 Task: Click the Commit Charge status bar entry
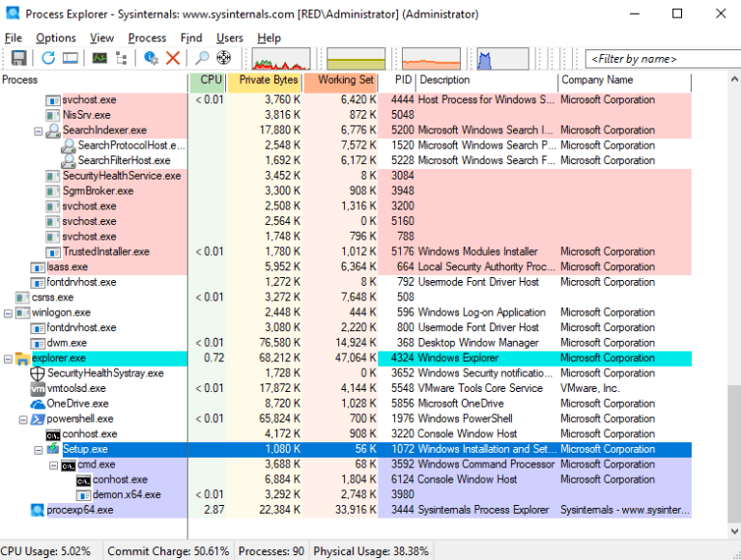(168, 551)
